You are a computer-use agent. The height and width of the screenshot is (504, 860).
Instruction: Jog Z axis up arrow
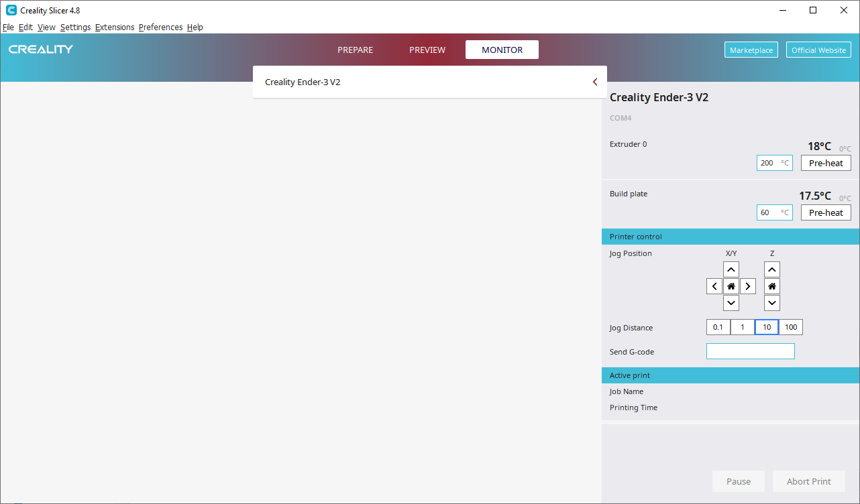(x=772, y=269)
